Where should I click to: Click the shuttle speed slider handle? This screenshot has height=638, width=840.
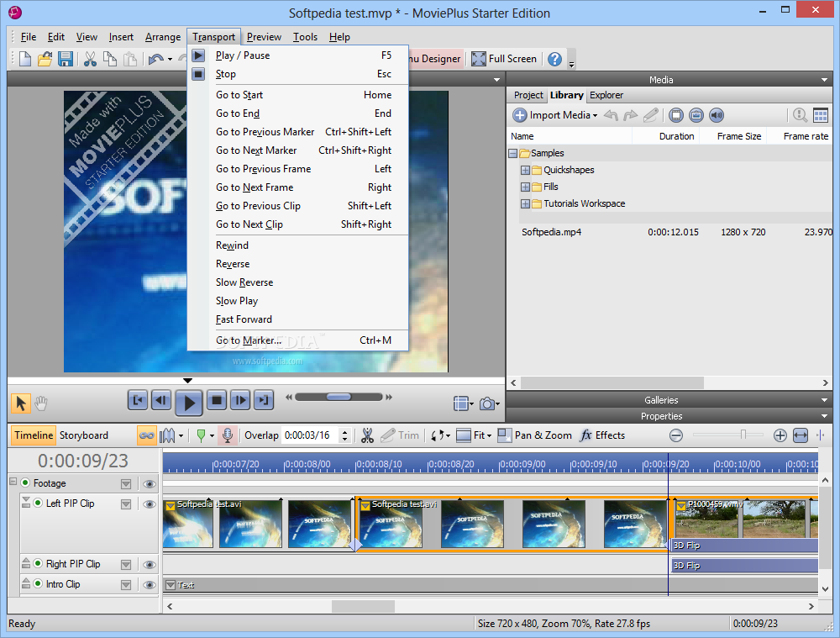(339, 398)
